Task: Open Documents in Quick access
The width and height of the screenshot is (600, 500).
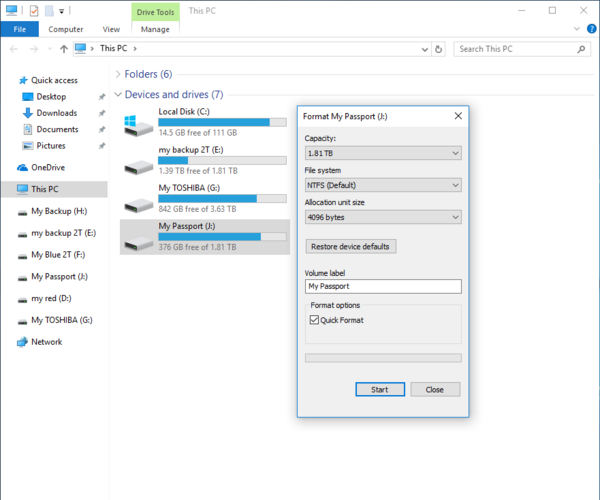Action: coord(57,130)
